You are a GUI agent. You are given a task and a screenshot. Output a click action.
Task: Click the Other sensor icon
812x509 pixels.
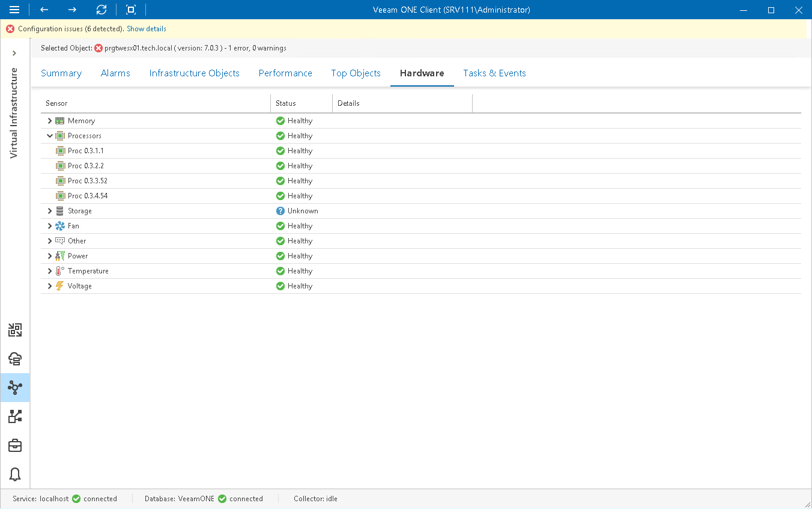[x=60, y=240]
